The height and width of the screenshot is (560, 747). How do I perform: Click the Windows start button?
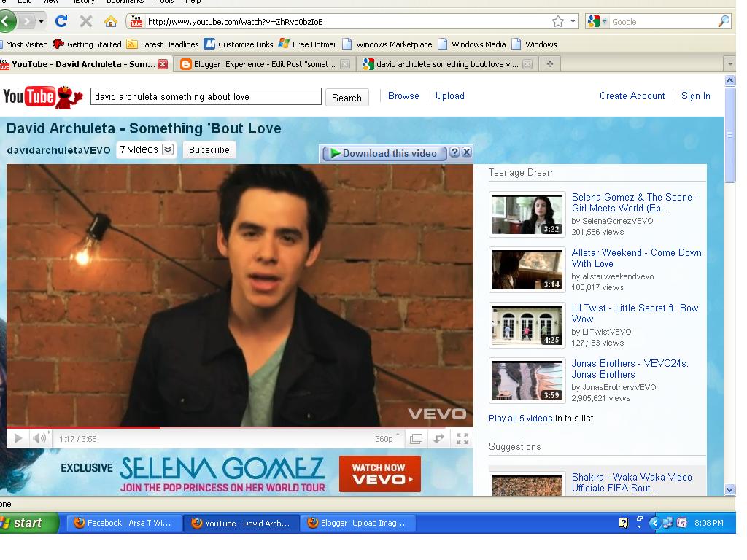[28, 523]
